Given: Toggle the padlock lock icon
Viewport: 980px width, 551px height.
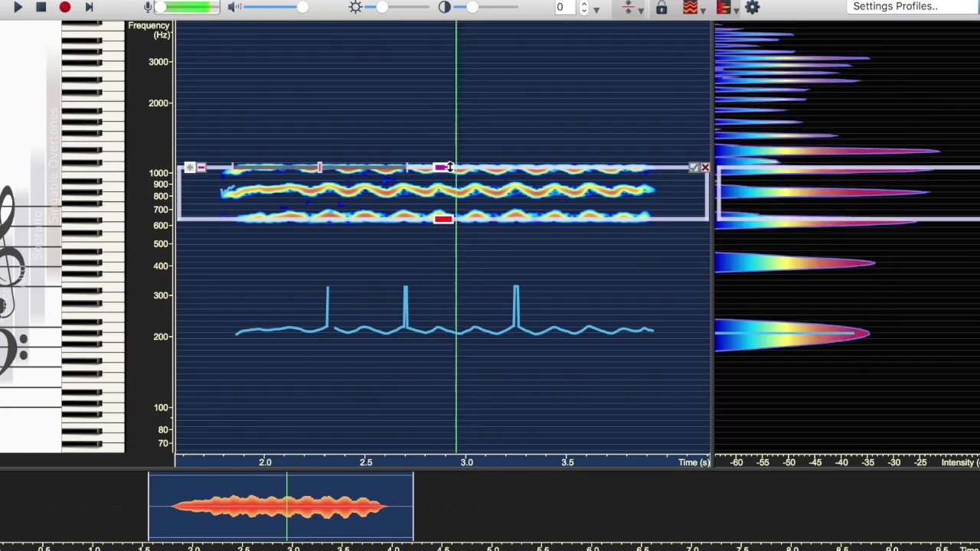Looking at the screenshot, I should coord(661,7).
